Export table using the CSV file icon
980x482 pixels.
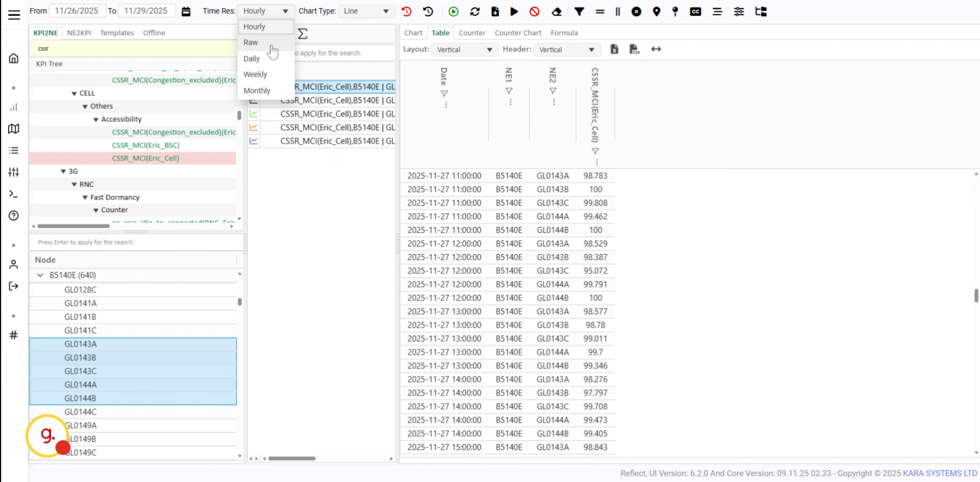click(x=634, y=49)
